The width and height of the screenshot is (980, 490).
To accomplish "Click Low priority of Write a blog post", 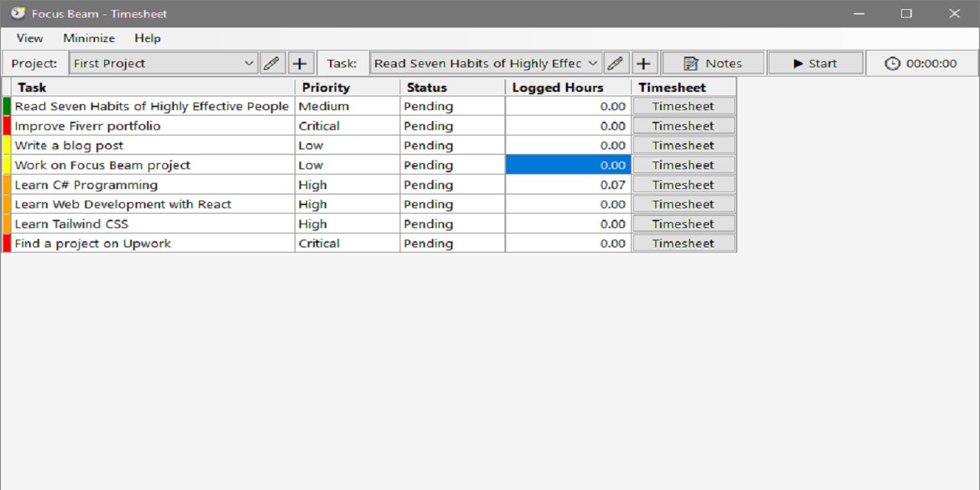I will click(x=348, y=145).
